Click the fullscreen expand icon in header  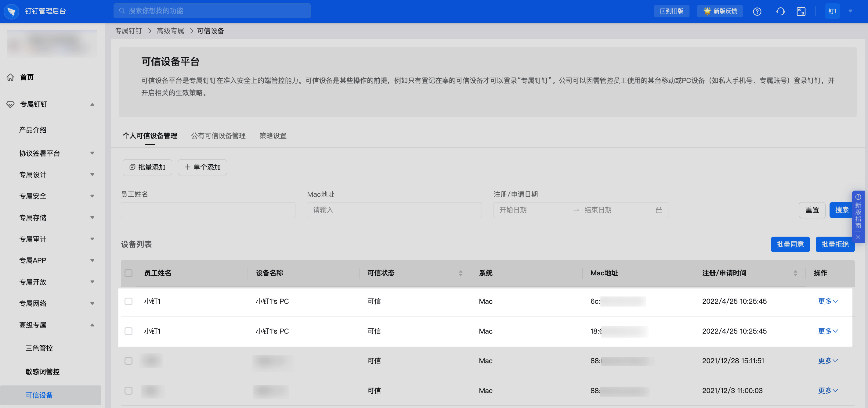801,12
